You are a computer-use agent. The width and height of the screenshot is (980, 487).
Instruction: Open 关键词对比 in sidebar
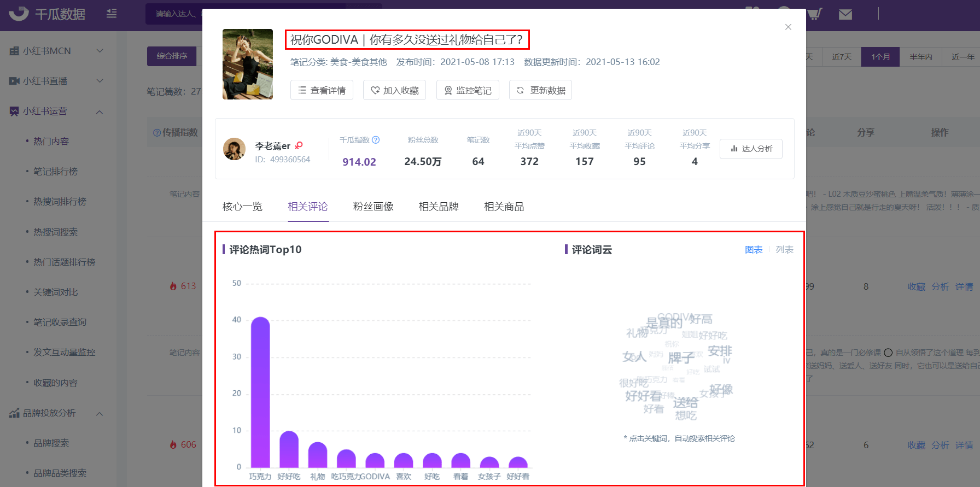tap(55, 292)
